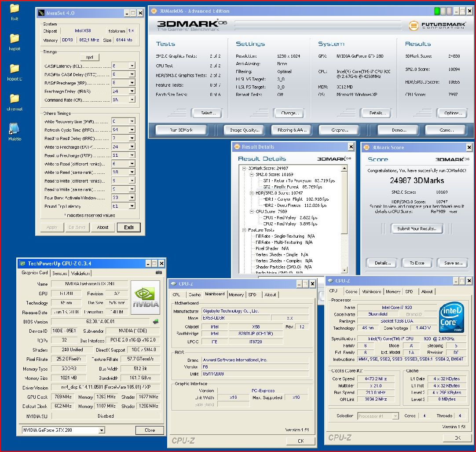476x452 pixels.
Task: Click the MemSet 4.0 title bar icon
Action: coord(41,13)
